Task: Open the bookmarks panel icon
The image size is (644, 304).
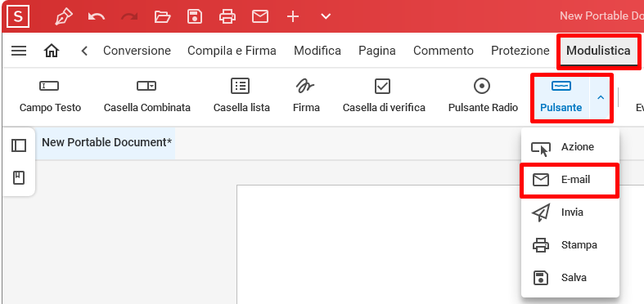Action: (19, 177)
